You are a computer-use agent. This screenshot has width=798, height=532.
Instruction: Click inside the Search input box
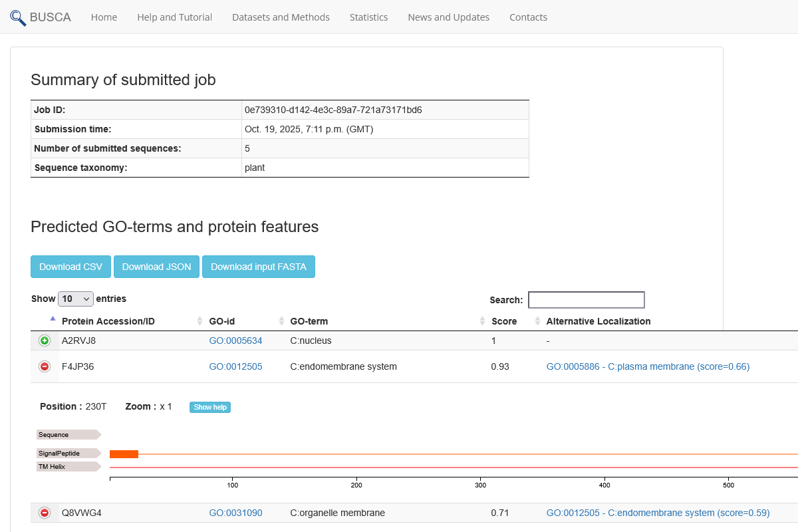pos(586,299)
